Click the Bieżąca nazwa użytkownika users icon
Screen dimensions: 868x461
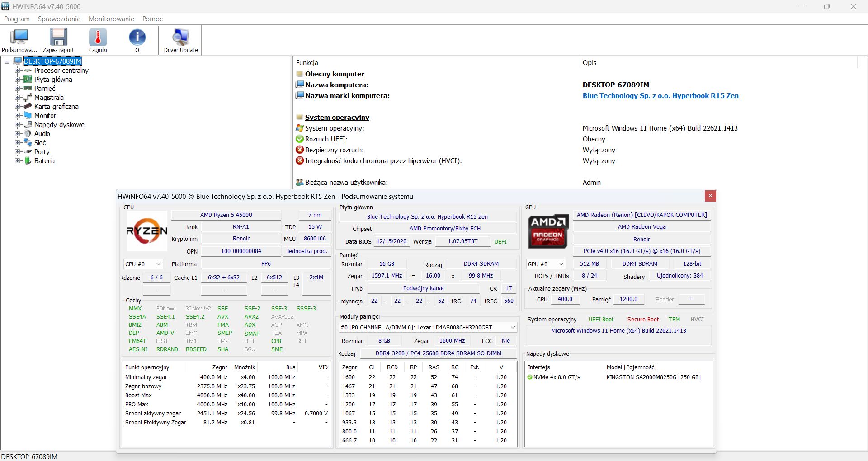point(299,183)
